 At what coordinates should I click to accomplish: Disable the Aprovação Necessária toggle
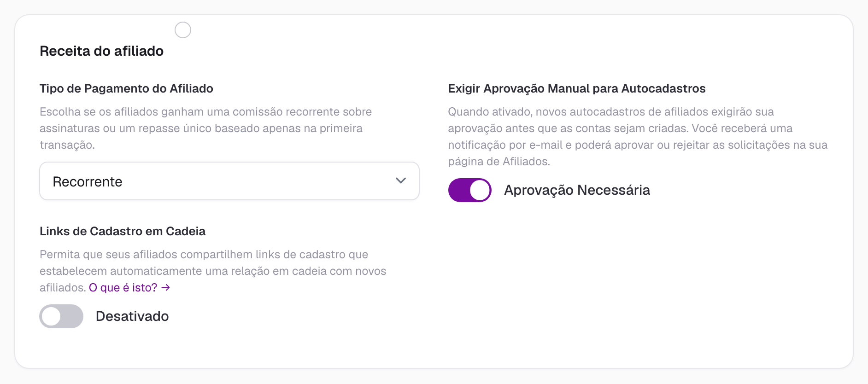click(470, 190)
